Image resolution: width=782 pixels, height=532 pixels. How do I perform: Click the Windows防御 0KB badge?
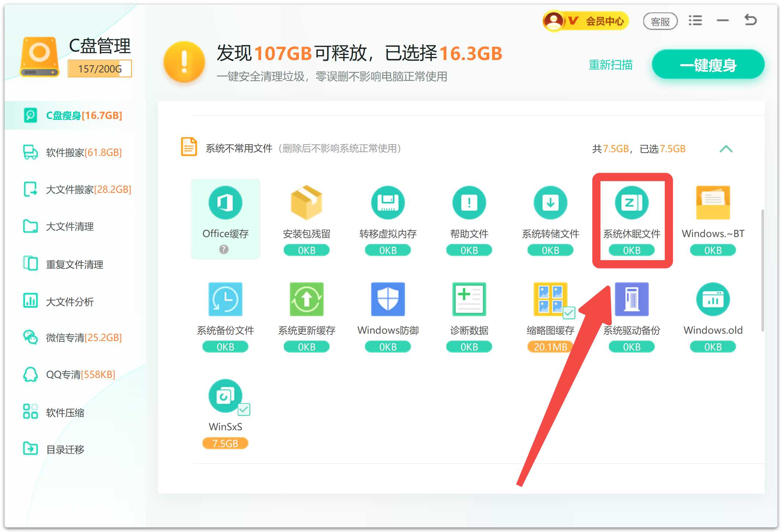coord(388,346)
